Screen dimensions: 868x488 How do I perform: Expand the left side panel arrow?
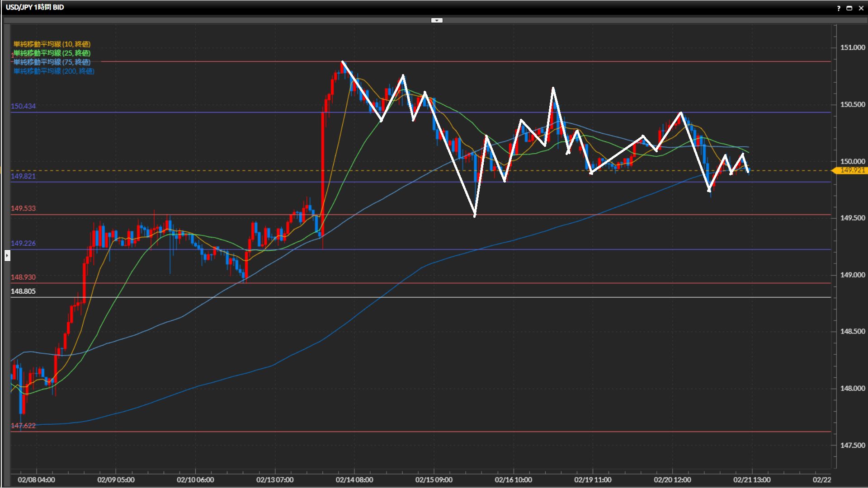point(7,256)
